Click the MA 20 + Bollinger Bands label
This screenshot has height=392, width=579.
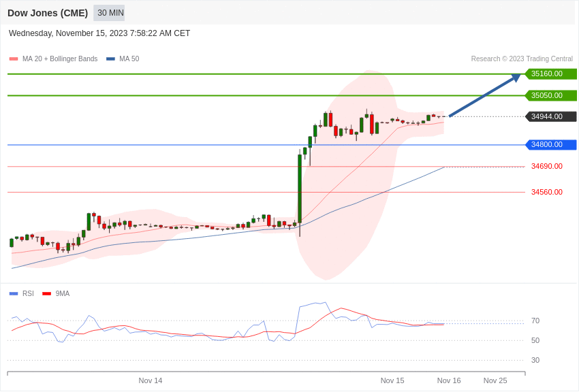pos(60,59)
